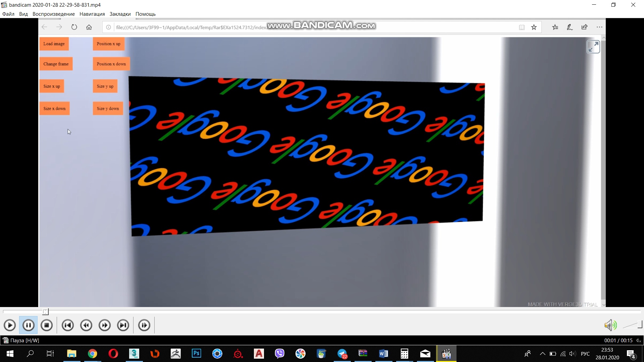Open 3ds Max from the taskbar
Screen dimensions: 644x362
(134, 354)
